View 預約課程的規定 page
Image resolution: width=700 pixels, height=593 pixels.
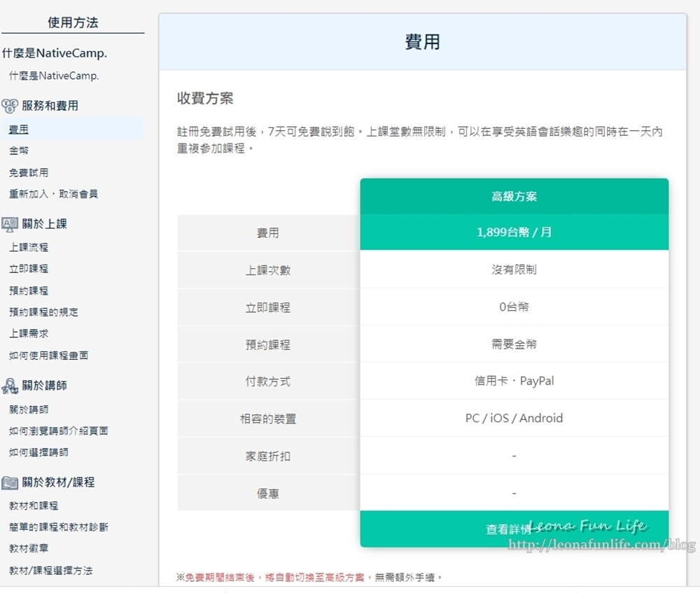pos(43,312)
